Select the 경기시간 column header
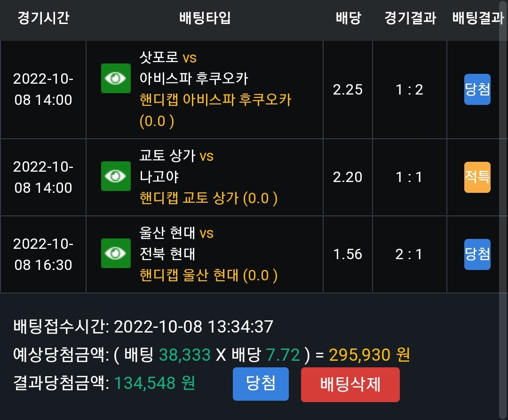508x420 pixels. (43, 18)
